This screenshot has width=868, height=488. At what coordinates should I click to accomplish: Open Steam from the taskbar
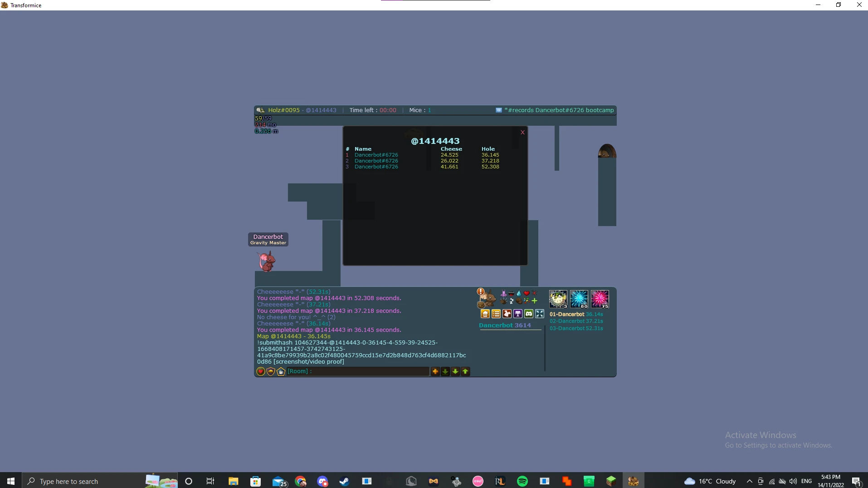344,481
